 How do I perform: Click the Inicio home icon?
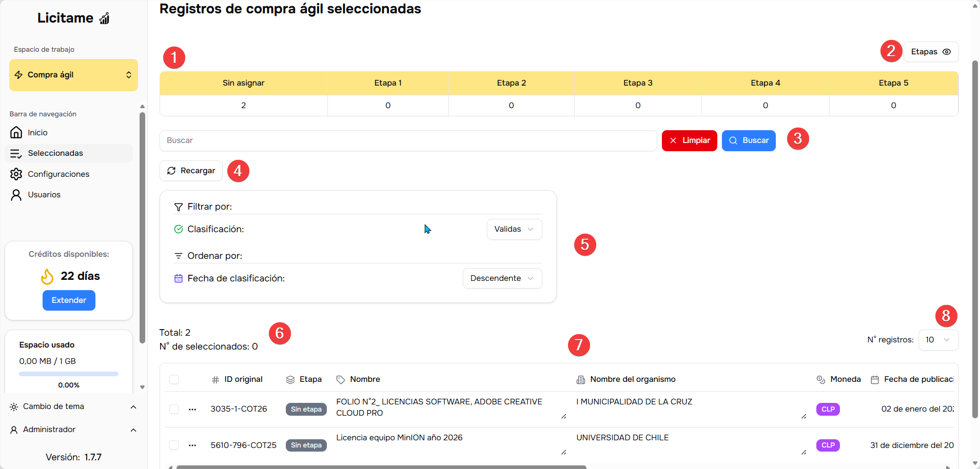(x=16, y=133)
